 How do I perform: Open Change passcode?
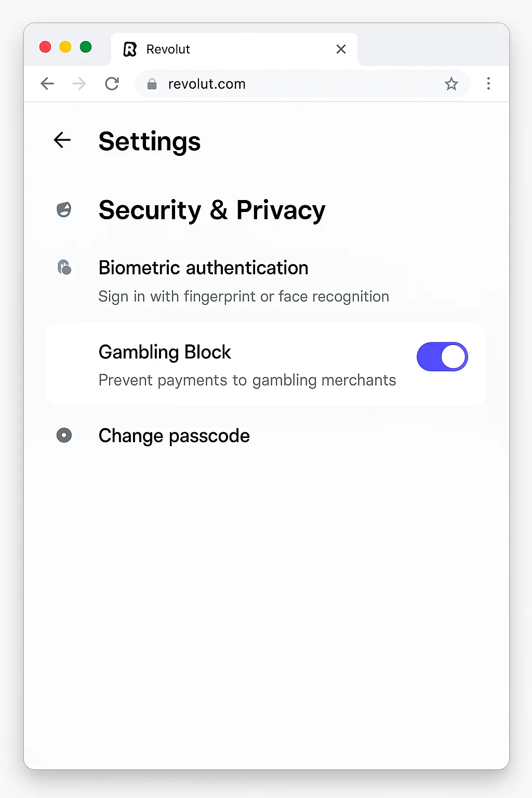174,436
